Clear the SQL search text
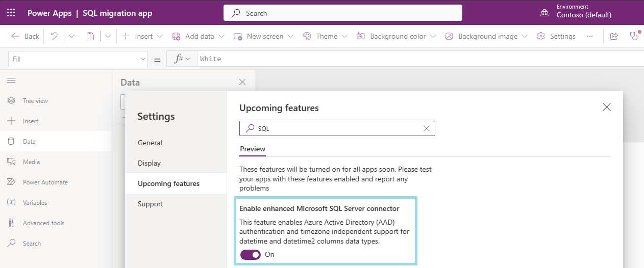 coord(427,128)
